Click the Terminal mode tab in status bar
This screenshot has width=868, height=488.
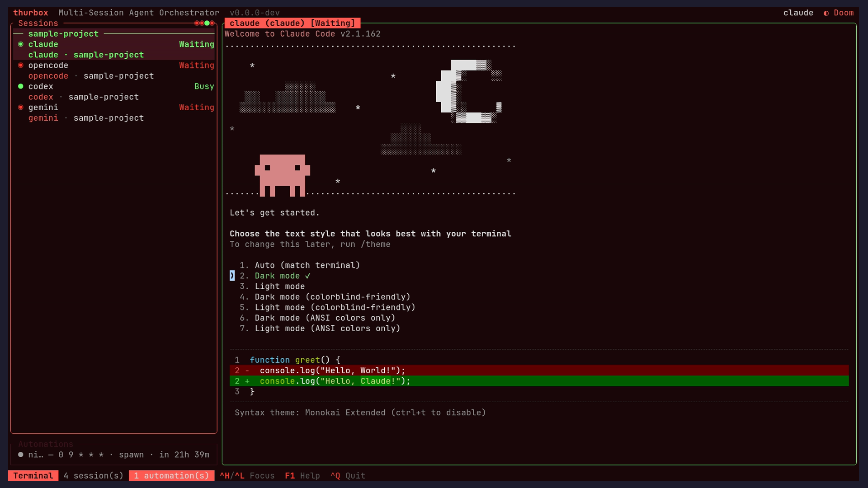click(33, 475)
